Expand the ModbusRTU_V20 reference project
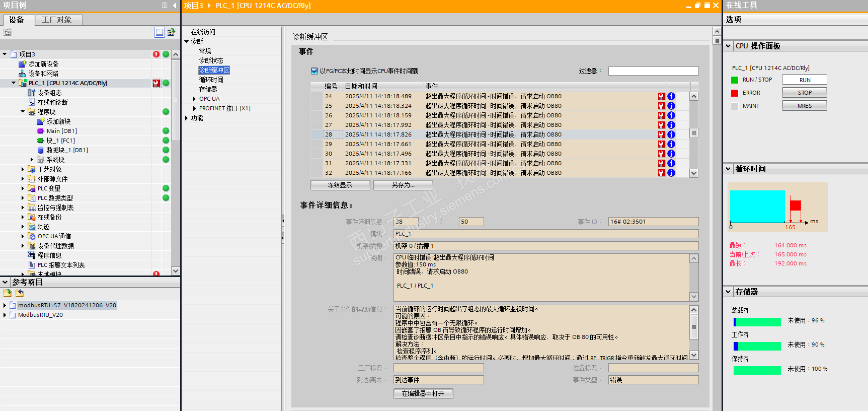Image resolution: width=868 pixels, height=411 pixels. 5,315
